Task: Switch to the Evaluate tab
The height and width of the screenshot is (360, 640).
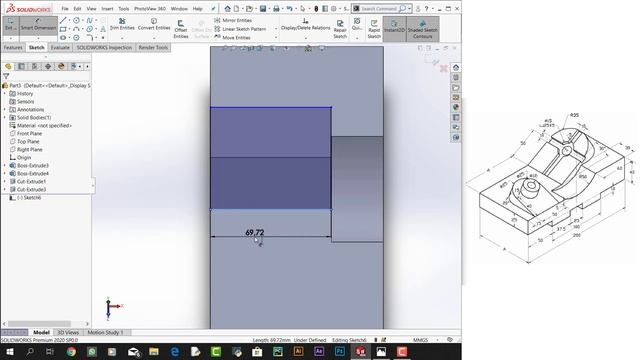Action: (x=60, y=47)
